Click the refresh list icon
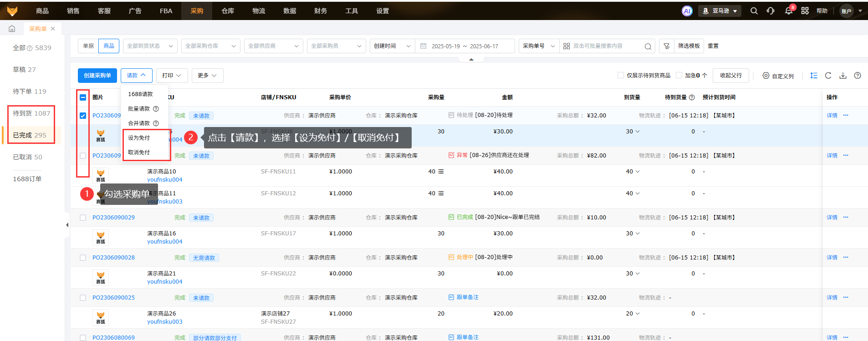Viewport: 868px width, 341px height. coord(828,76)
